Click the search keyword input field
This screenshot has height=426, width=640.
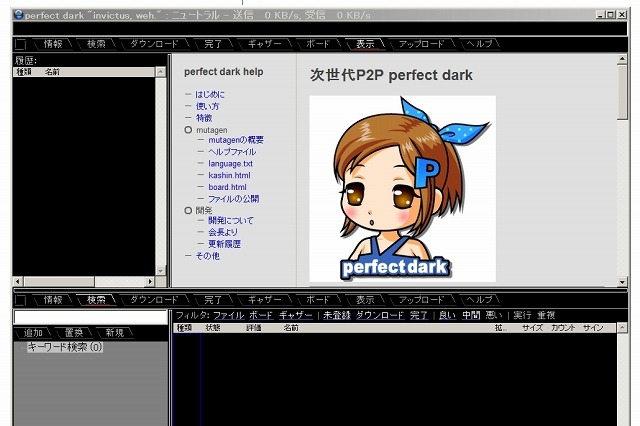(x=91, y=317)
